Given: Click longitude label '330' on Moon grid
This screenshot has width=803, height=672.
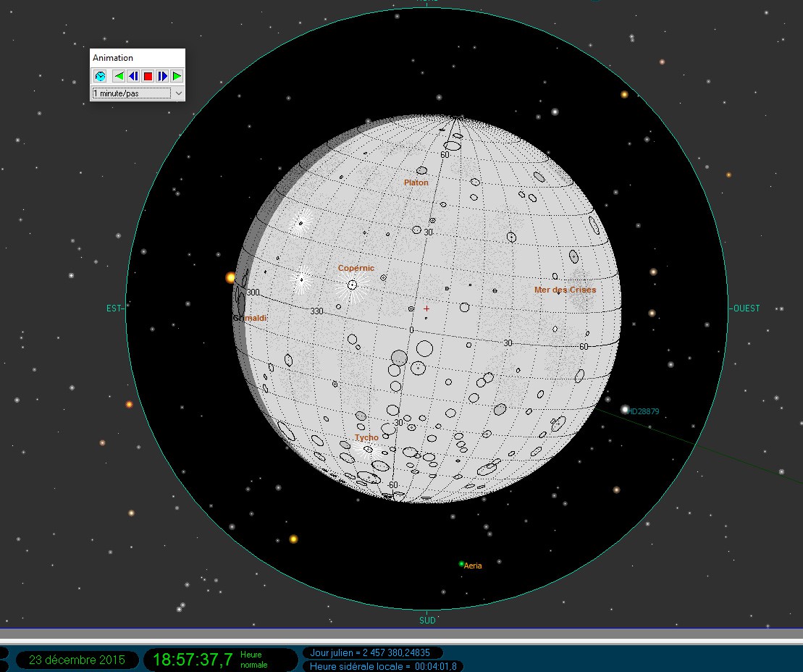Looking at the screenshot, I should click(317, 311).
